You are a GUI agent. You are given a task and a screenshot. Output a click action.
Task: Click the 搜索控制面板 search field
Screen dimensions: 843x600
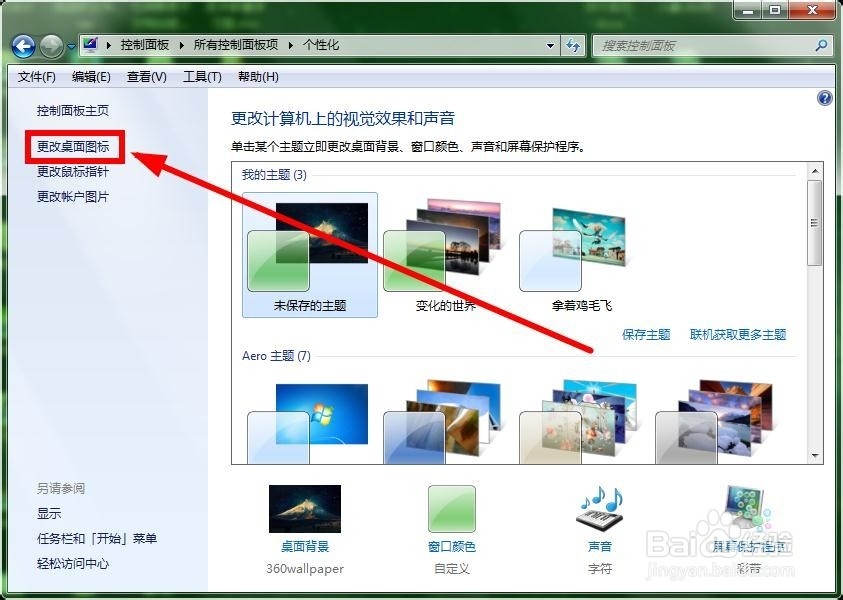[700, 45]
